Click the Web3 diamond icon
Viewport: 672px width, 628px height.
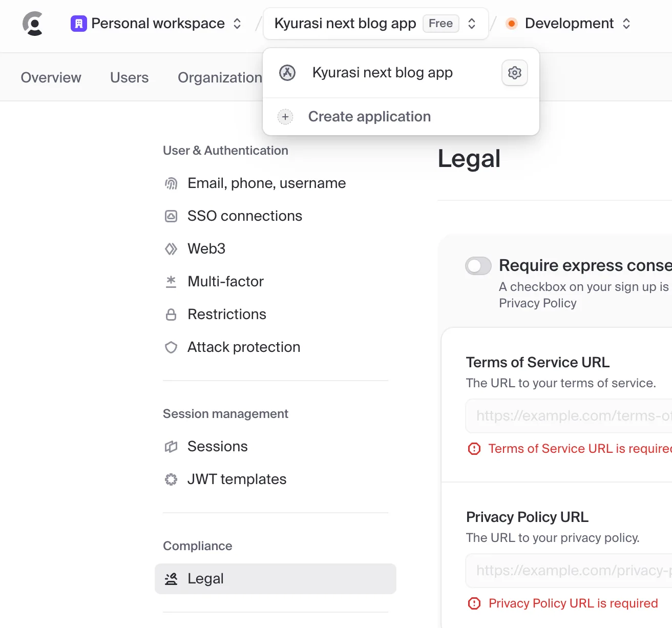(171, 249)
